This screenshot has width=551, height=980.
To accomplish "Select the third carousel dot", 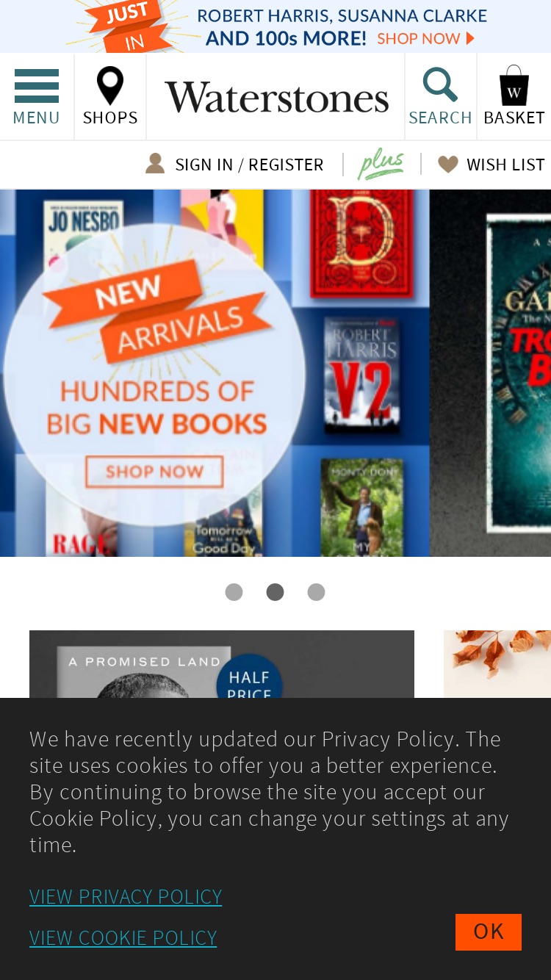I will (x=316, y=592).
